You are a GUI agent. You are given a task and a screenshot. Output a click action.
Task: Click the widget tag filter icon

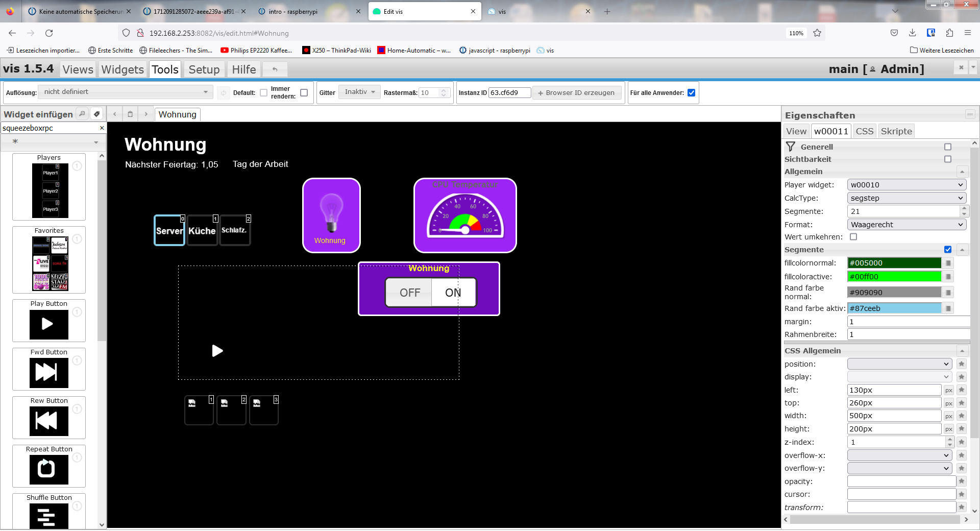click(x=96, y=114)
